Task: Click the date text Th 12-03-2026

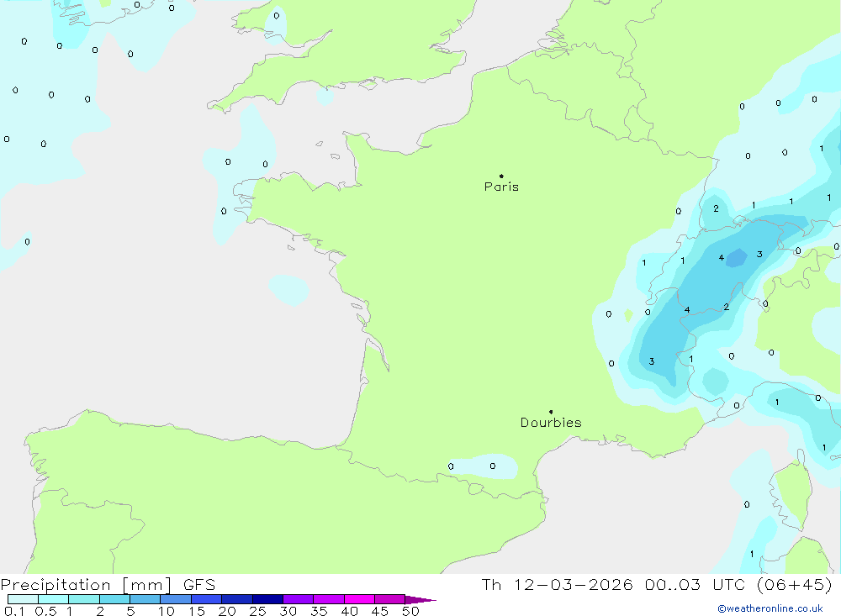Action: tap(558, 584)
